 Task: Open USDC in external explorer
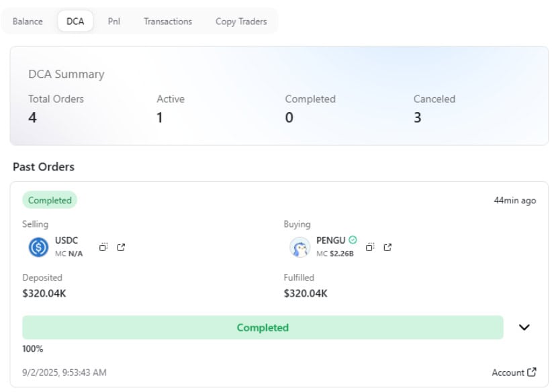[121, 247]
